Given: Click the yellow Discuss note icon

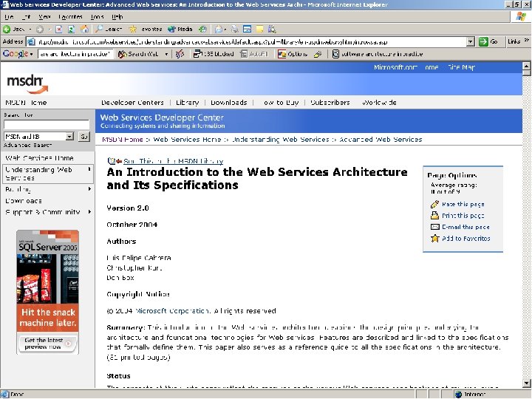Looking at the screenshot, I should 259,29.
